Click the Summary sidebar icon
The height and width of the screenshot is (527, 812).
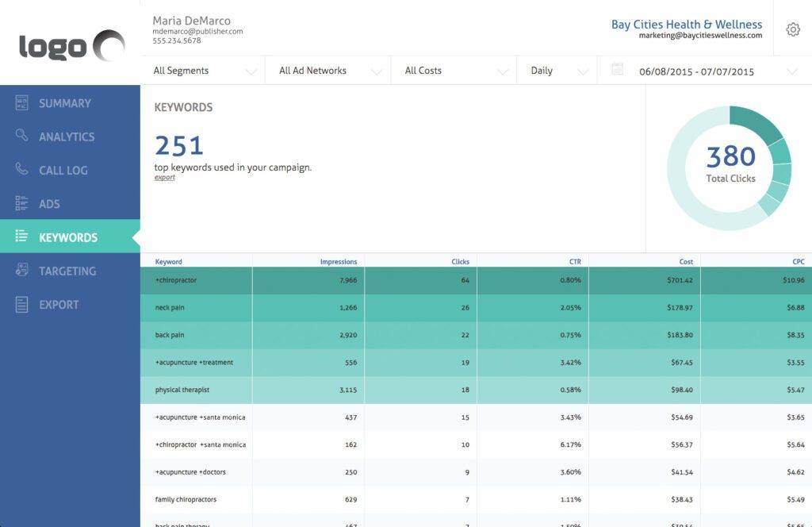click(21, 102)
